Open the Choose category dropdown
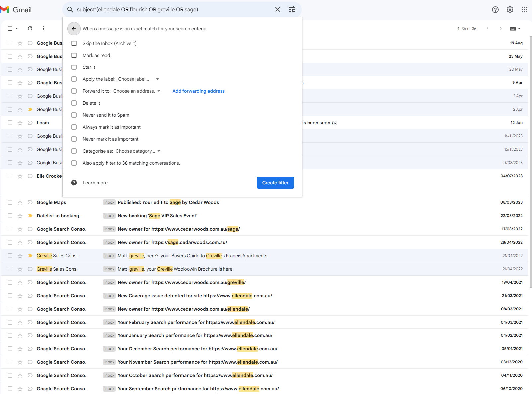Screen dimensions: 532x394 (x=138, y=151)
